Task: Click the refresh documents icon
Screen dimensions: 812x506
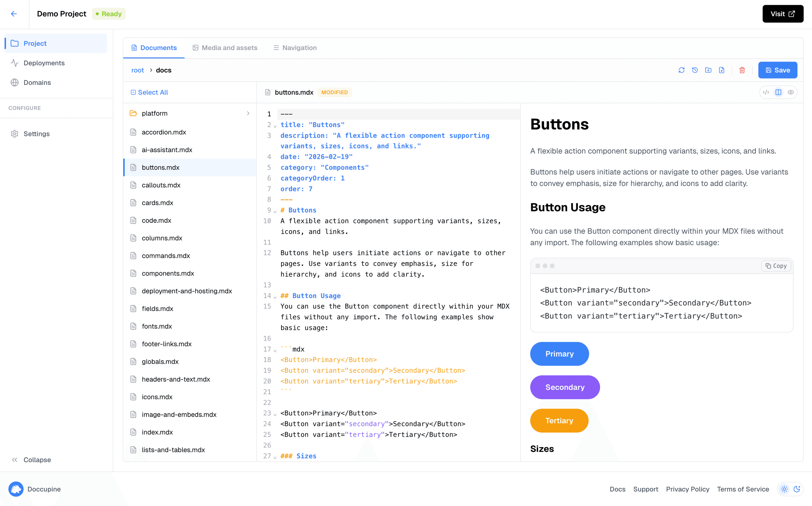Action: tap(682, 70)
